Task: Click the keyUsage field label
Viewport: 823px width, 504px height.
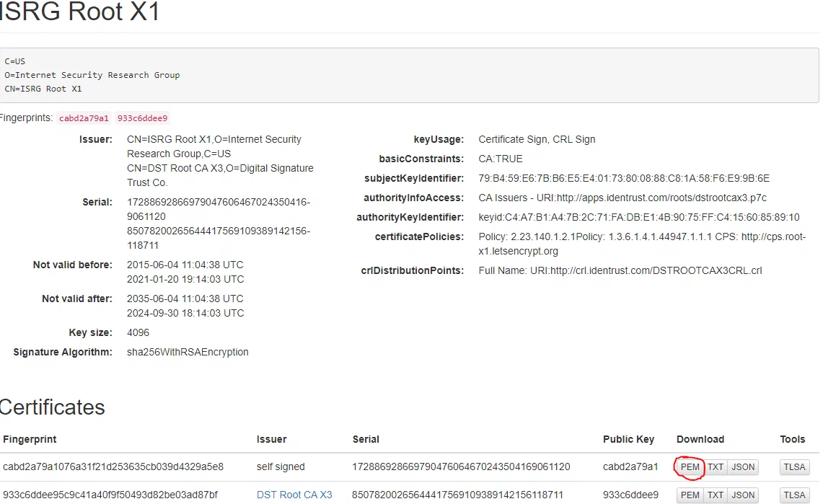Action: (x=439, y=139)
